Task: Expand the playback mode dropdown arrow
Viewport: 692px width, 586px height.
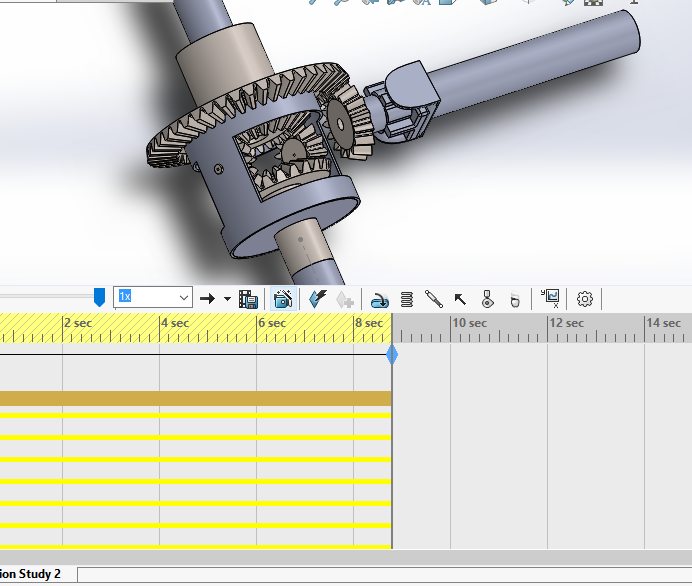Action: 227,299
